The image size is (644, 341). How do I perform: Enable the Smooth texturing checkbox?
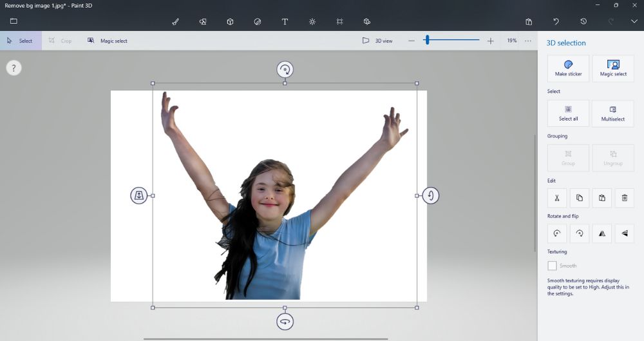point(552,266)
